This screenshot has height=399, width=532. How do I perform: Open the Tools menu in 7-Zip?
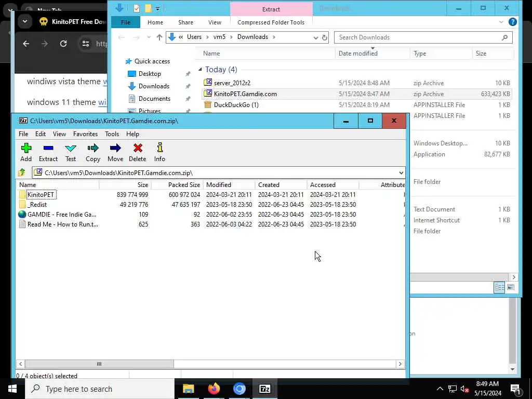point(112,134)
